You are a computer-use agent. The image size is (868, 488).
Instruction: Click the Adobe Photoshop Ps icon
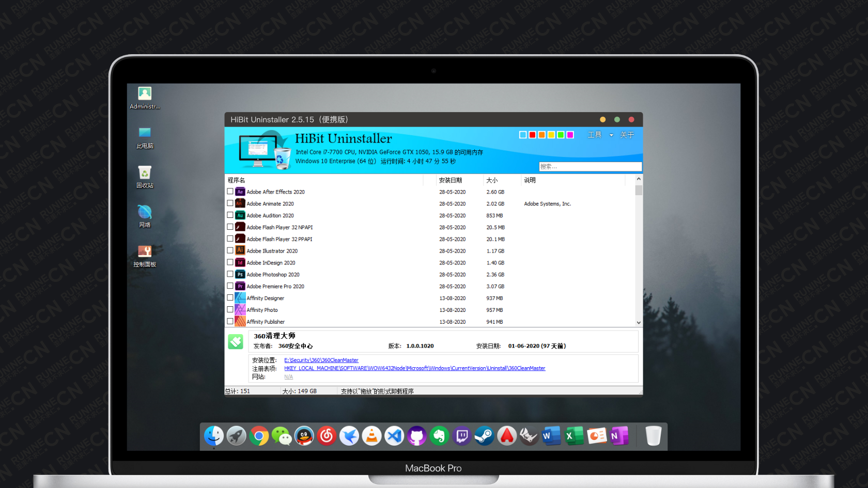[x=240, y=274]
